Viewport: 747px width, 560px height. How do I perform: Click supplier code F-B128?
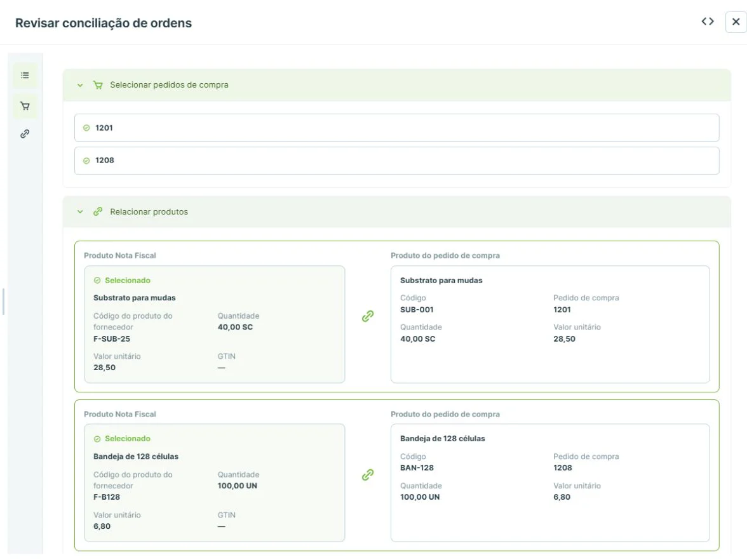tap(107, 497)
